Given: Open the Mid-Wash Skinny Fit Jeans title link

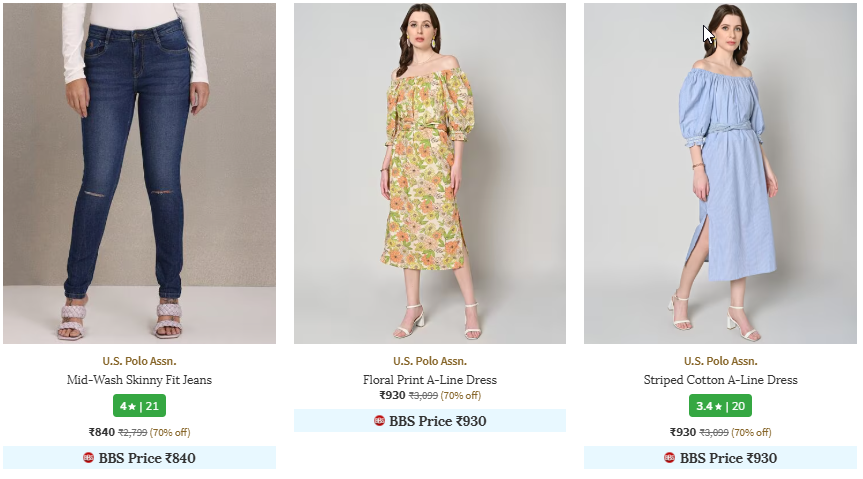Looking at the screenshot, I should point(139,380).
